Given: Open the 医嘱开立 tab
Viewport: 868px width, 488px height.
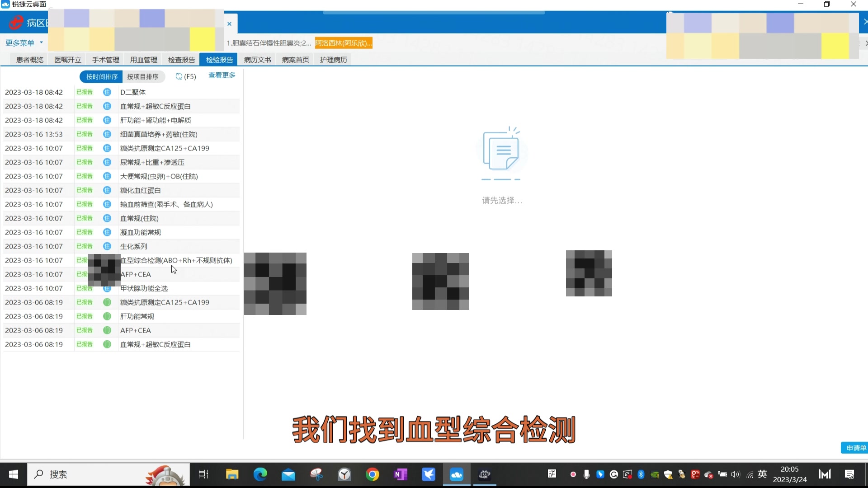Looking at the screenshot, I should click(x=67, y=59).
